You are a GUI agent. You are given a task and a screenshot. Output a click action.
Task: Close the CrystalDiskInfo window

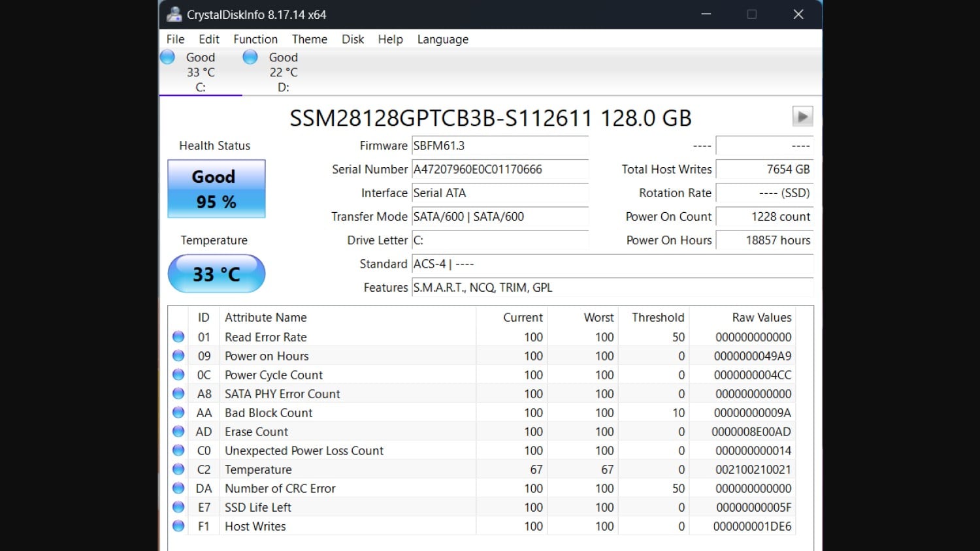[798, 14]
